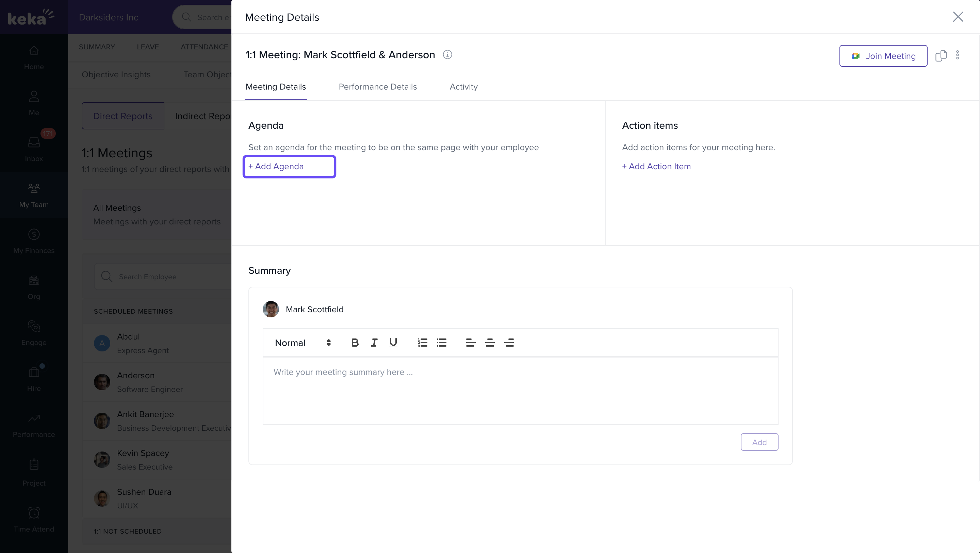
Task: Switch to the Performance Details tab
Action: (377, 87)
